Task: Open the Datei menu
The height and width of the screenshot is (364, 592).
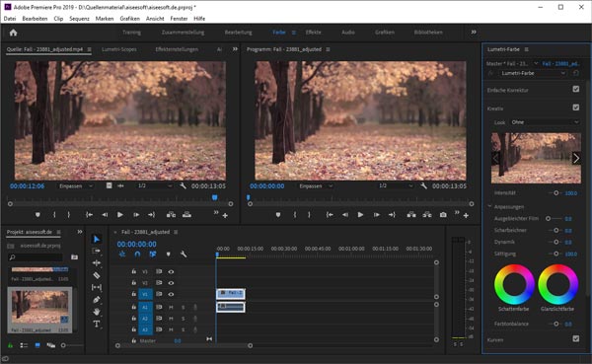Action: pos(10,19)
